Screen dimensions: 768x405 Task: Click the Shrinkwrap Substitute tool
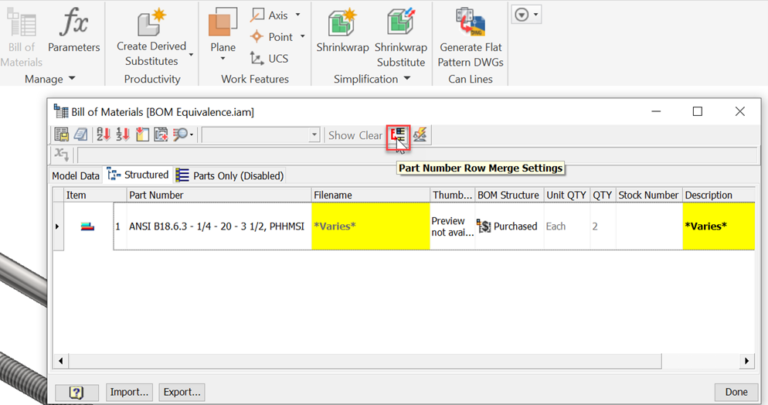[400, 22]
